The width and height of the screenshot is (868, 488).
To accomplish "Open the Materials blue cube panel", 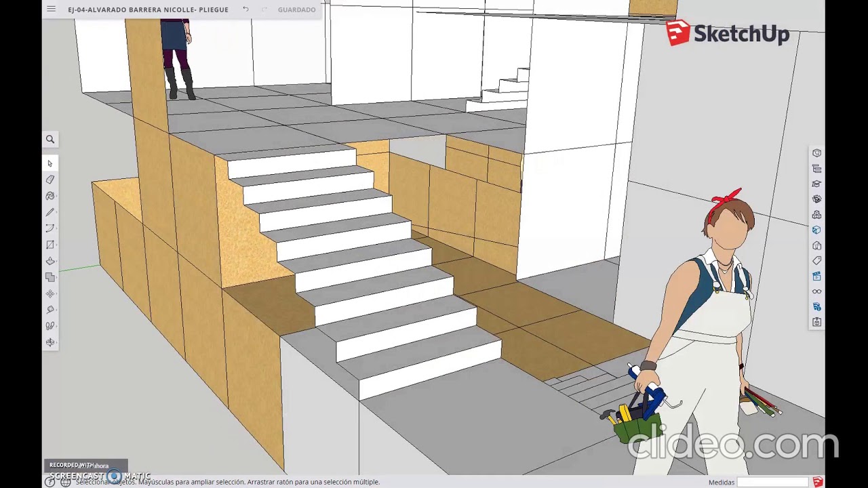I will [x=816, y=230].
